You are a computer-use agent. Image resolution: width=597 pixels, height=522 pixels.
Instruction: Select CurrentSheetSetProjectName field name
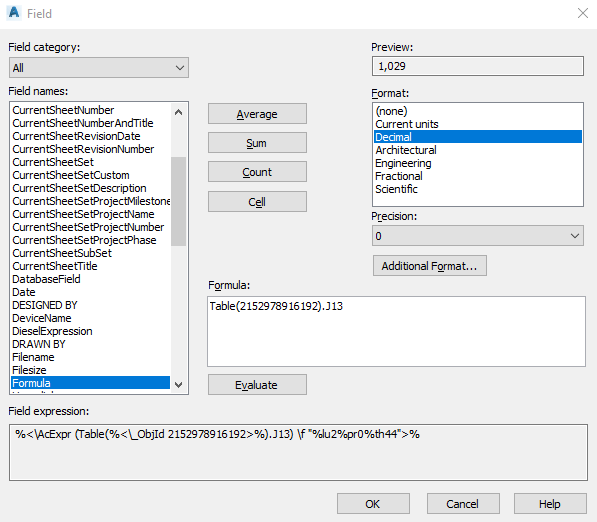point(91,214)
